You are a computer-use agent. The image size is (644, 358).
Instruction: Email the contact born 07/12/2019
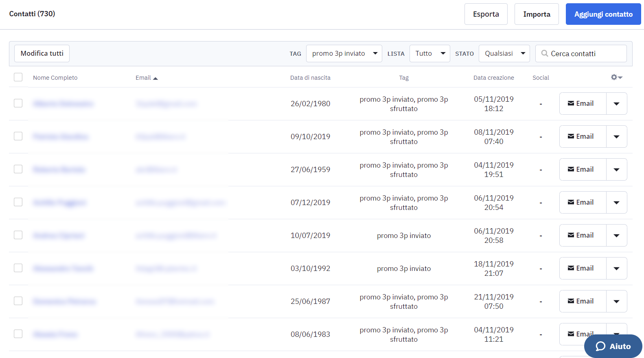[583, 203]
